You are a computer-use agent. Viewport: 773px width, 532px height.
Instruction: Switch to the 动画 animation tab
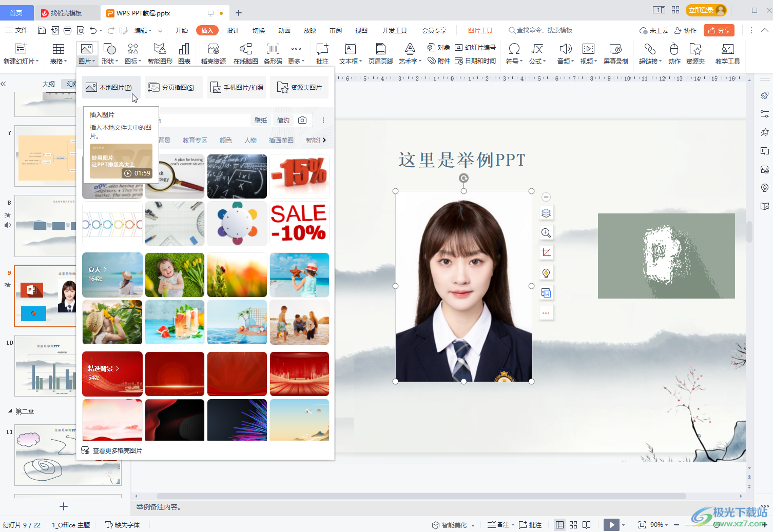click(284, 30)
